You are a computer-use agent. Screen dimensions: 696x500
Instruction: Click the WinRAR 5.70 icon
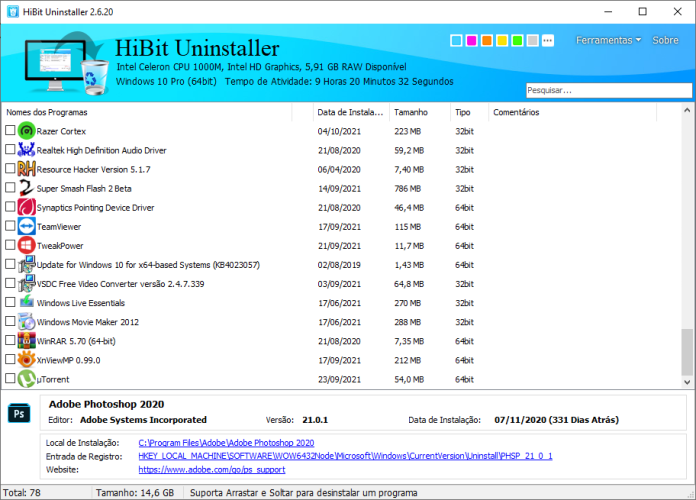[x=27, y=341]
